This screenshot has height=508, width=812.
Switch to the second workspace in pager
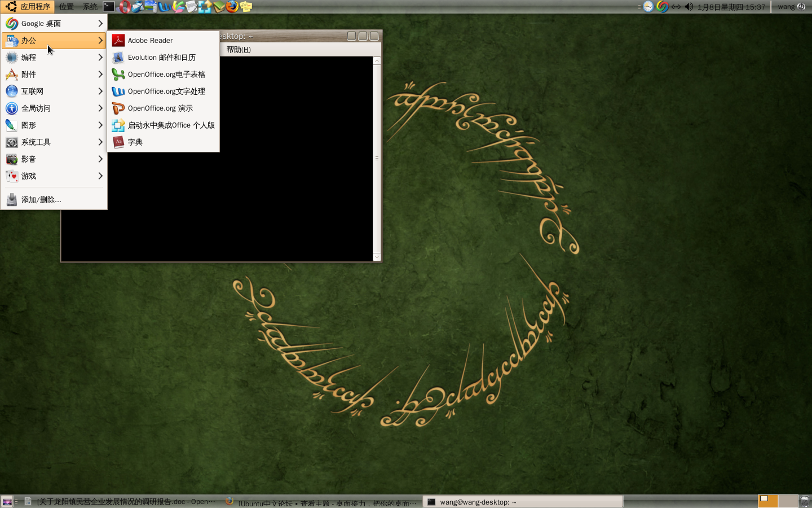coord(788,501)
